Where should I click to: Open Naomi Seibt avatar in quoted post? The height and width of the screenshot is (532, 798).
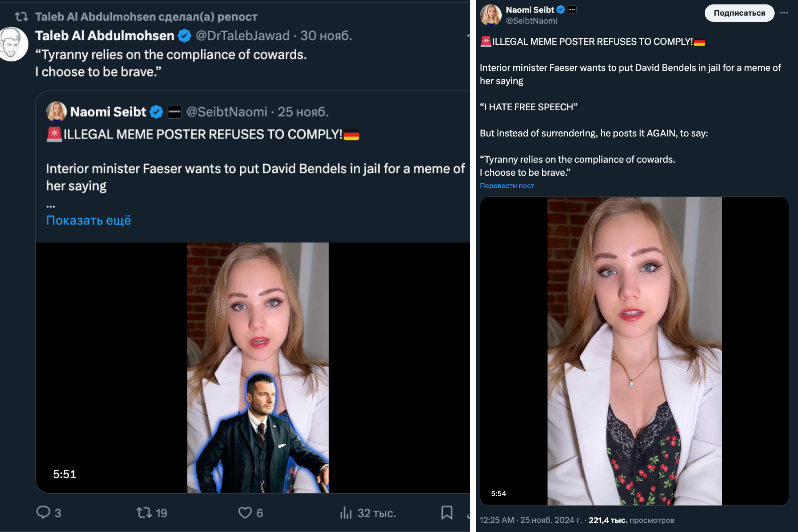(x=56, y=111)
